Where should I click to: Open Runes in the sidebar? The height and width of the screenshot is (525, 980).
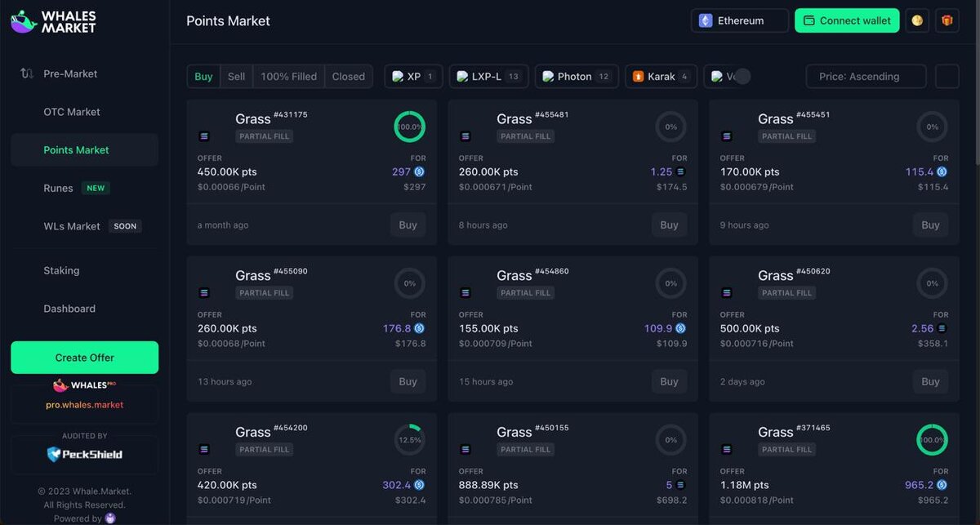tap(84, 188)
